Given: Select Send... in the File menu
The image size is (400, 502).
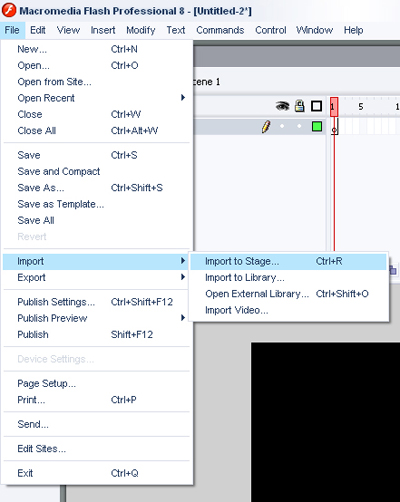Looking at the screenshot, I should pos(97,424).
